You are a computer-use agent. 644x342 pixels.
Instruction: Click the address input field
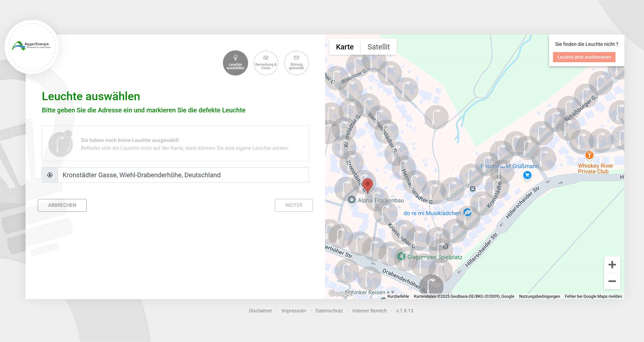[x=183, y=175]
